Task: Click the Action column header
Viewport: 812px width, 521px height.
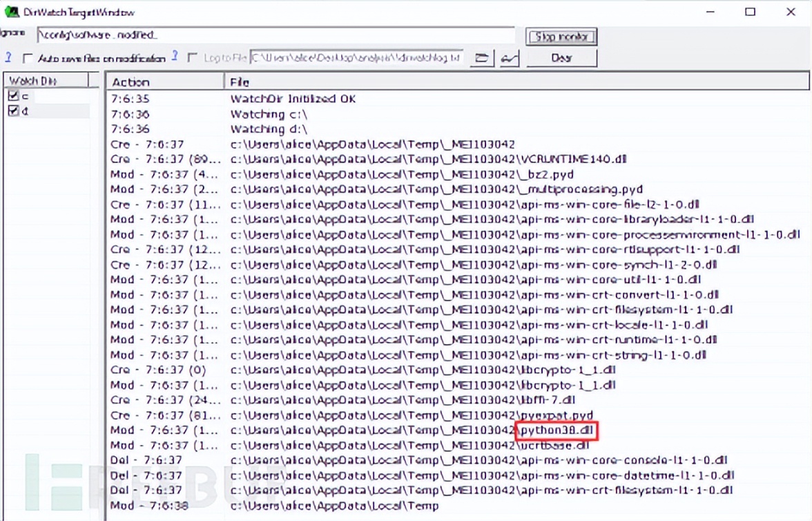Action: point(165,82)
